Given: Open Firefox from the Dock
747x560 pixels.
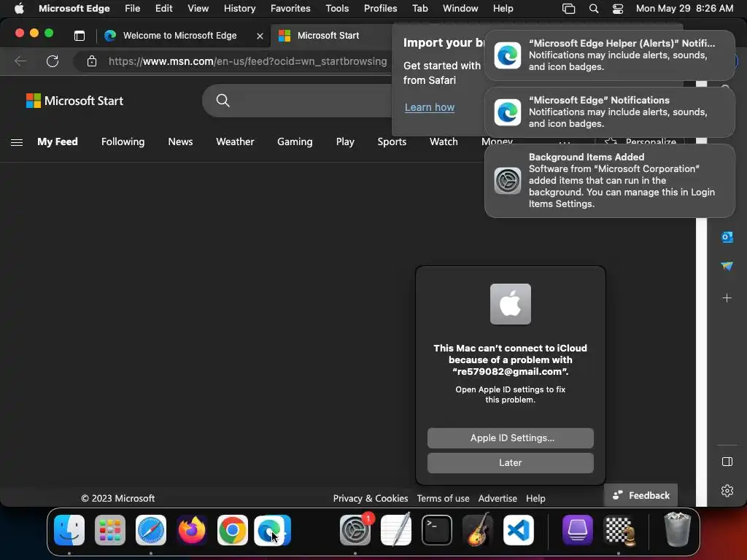Looking at the screenshot, I should pyautogui.click(x=192, y=529).
